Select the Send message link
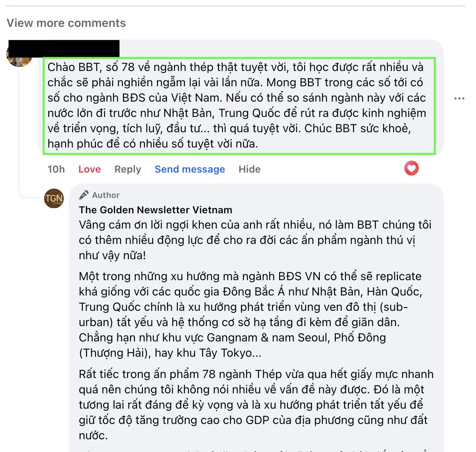 [x=190, y=169]
